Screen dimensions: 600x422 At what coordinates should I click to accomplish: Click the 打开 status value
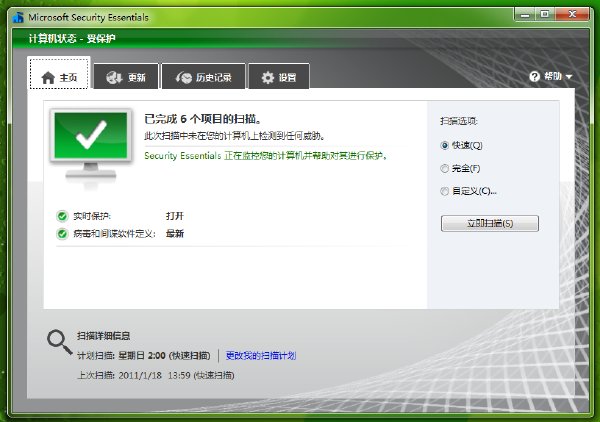coord(175,216)
